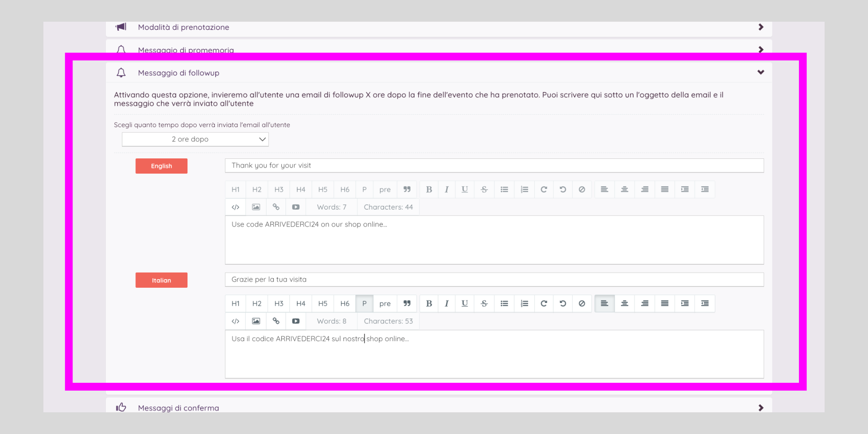Insert image in Italian editor
The image size is (868, 434).
pyautogui.click(x=256, y=321)
